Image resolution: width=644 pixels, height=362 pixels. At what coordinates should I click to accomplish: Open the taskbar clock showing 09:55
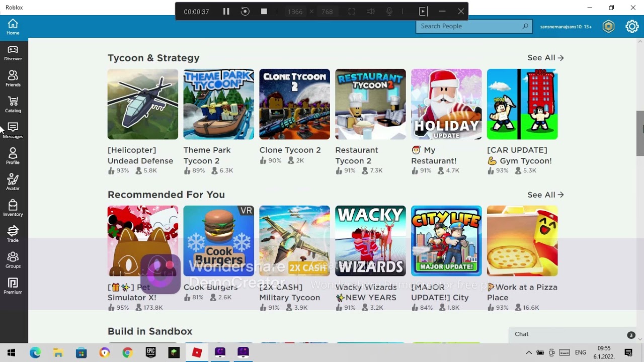click(604, 352)
